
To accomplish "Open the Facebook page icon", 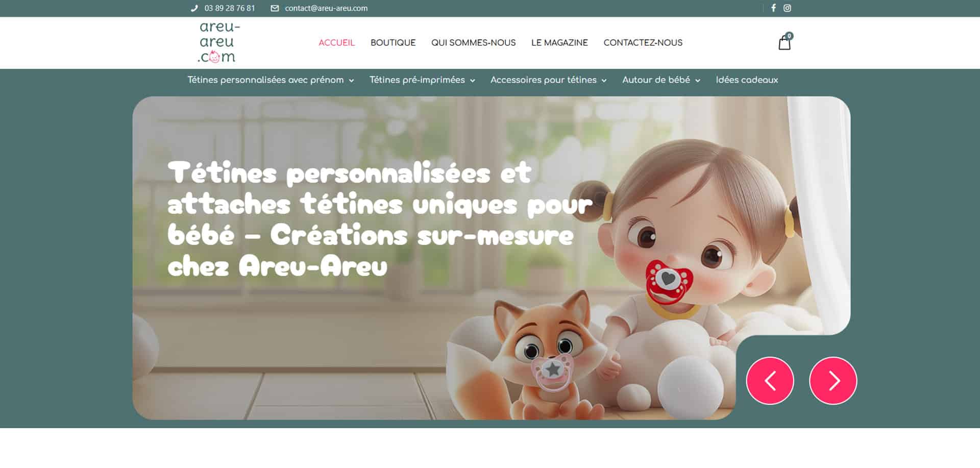I will click(x=773, y=8).
